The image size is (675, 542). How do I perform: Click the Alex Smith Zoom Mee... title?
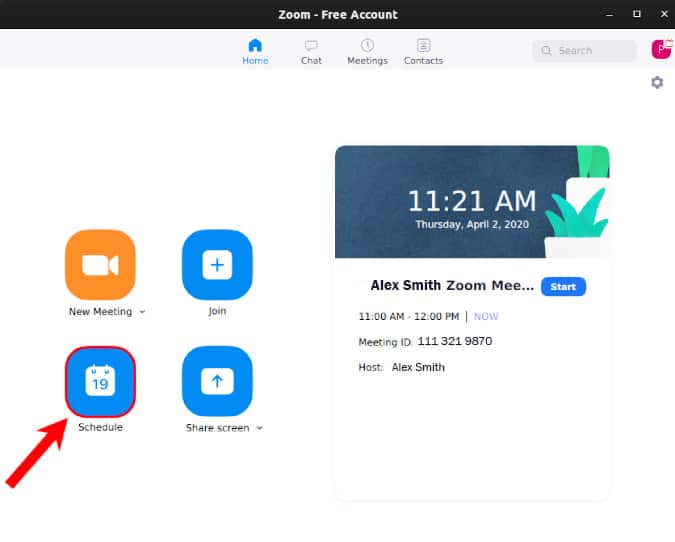452,285
